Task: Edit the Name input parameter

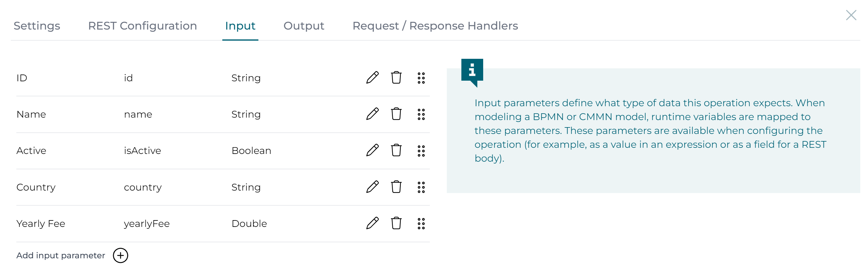Action: click(372, 114)
